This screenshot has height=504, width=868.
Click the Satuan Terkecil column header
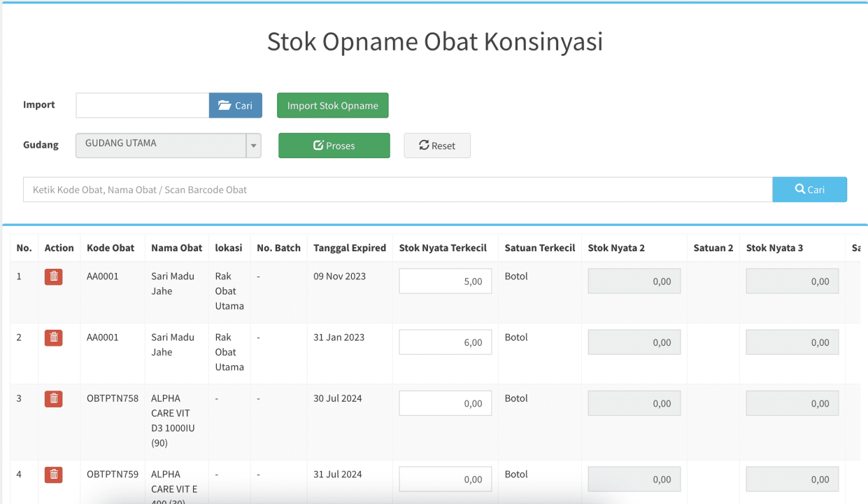540,248
